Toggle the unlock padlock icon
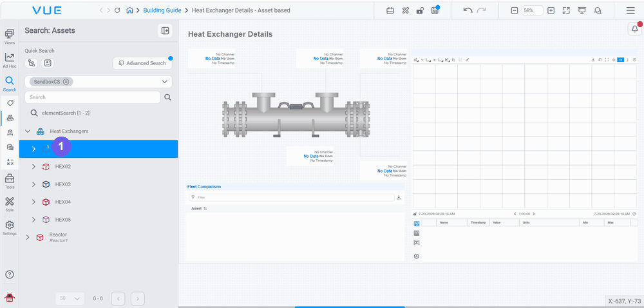The height and width of the screenshot is (308, 644). tap(419, 11)
